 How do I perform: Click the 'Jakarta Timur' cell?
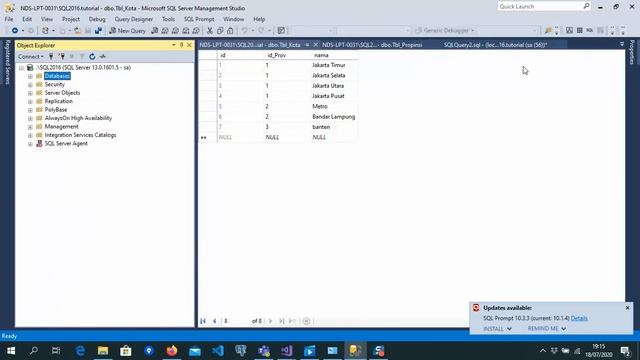[334, 65]
